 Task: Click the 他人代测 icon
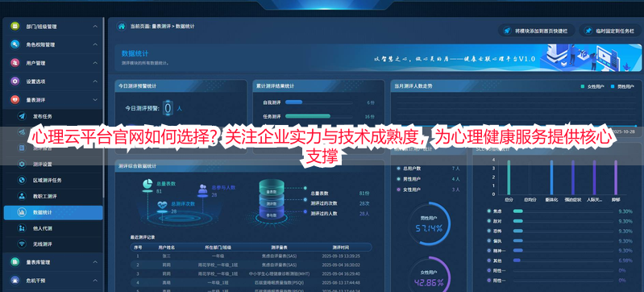(x=22, y=228)
